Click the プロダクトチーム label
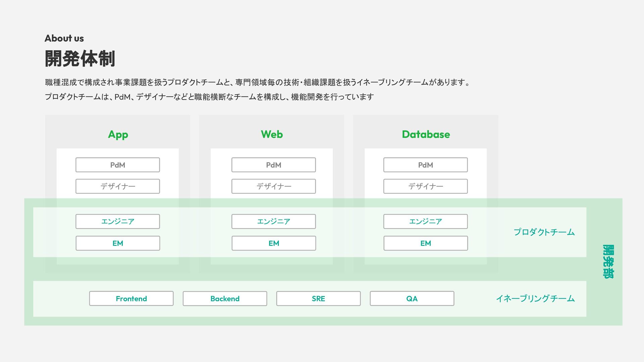The height and width of the screenshot is (362, 644). point(544,232)
